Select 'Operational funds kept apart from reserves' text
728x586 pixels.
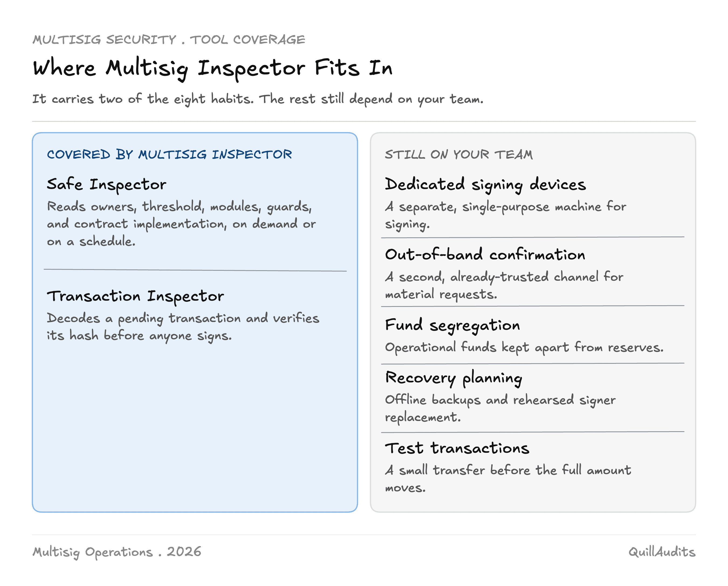click(x=524, y=348)
